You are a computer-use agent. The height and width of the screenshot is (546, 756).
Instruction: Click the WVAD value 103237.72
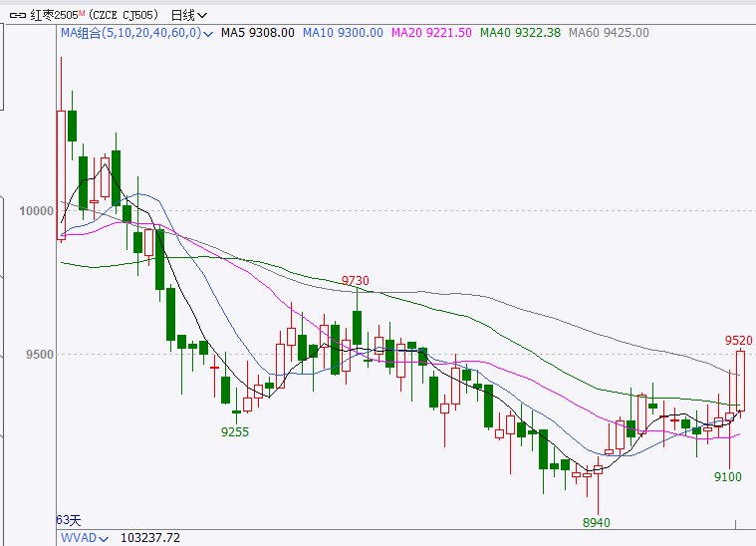point(150,538)
